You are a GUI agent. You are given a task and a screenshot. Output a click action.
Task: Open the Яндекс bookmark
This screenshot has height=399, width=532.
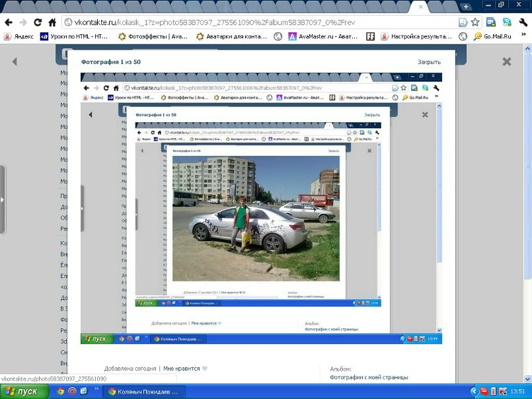(19, 36)
